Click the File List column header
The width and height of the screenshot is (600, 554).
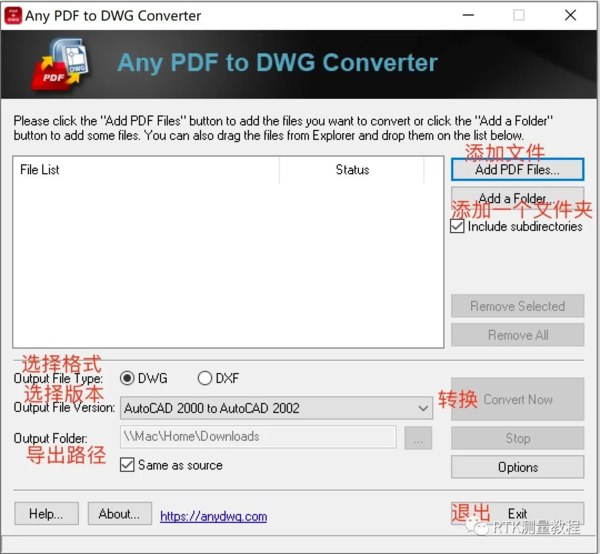[x=146, y=169]
